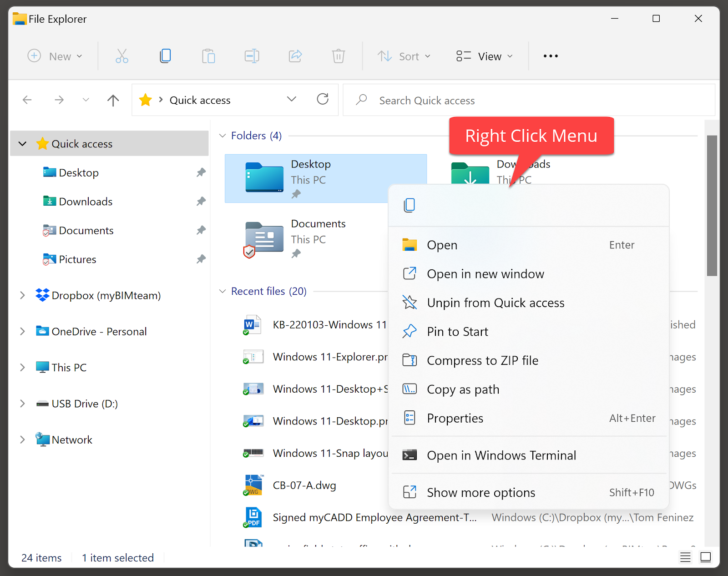Unpin Desktop in the navigation pane
Viewport: 728px width, 576px height.
[201, 172]
